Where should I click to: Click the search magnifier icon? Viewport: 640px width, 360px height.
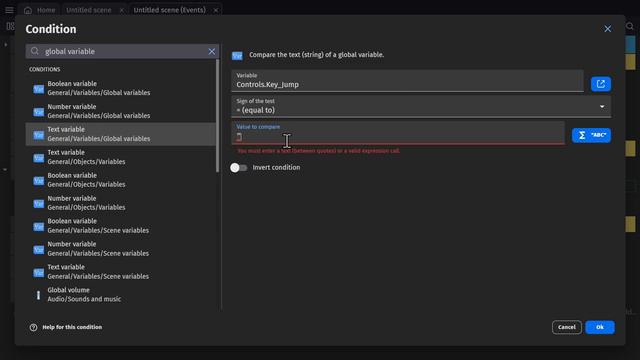(35, 51)
